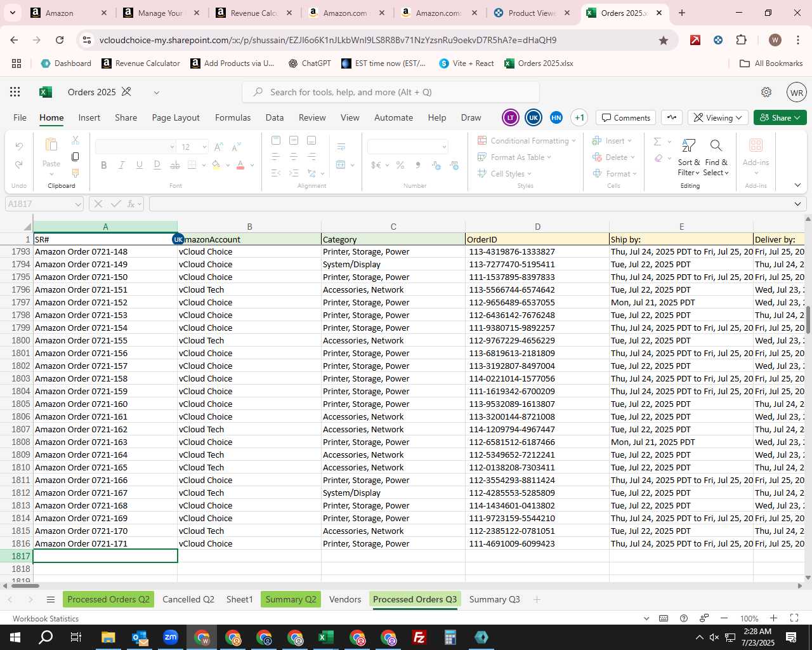Expand Format As Table menu
812x650 pixels.
[514, 157]
